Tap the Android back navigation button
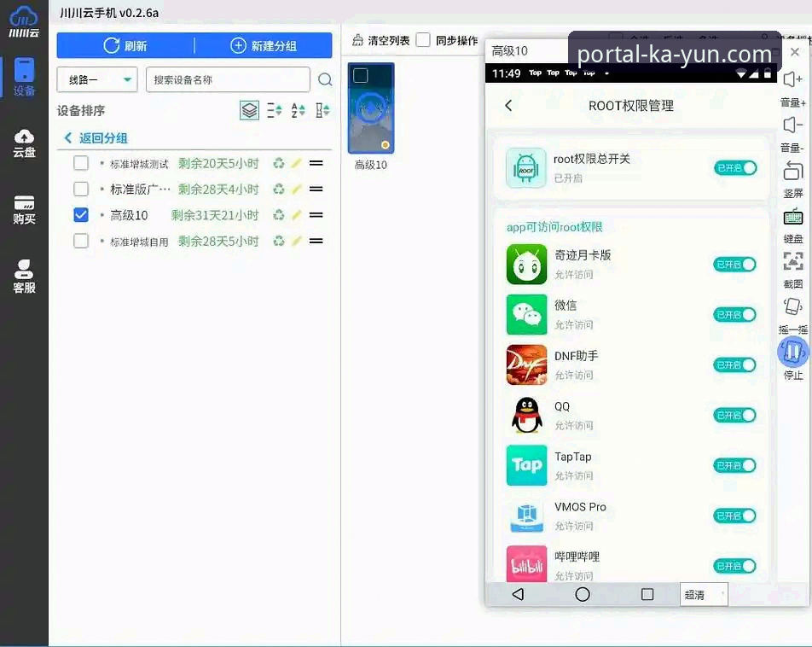Viewport: 812px width, 647px height. pyautogui.click(x=518, y=594)
